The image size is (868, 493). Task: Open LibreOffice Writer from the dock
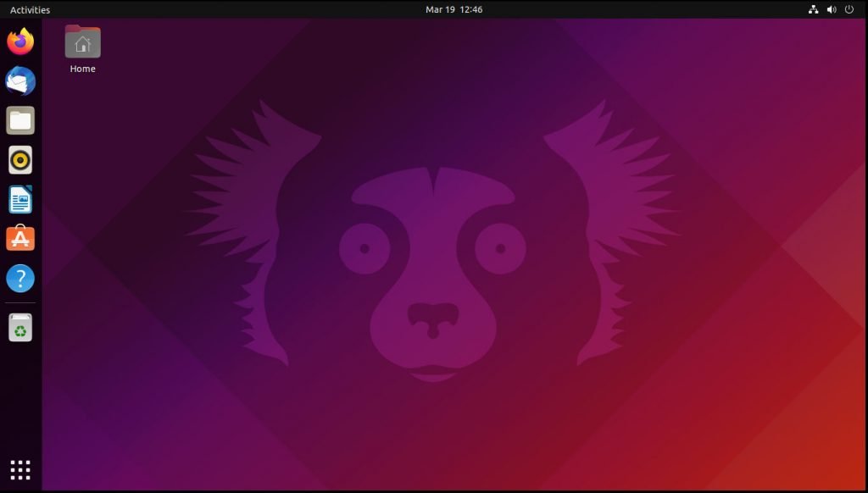[x=19, y=199]
